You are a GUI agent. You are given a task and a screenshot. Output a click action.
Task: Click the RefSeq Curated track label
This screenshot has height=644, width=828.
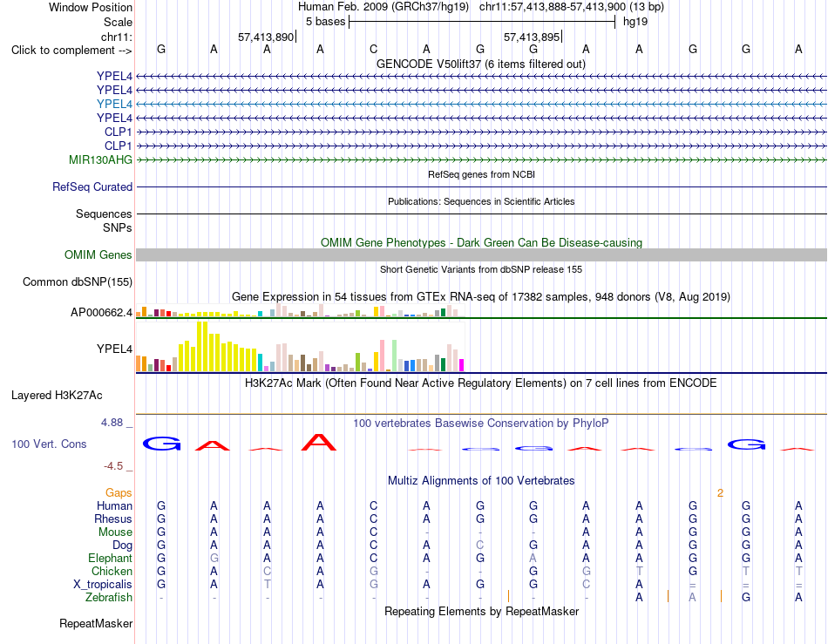pyautogui.click(x=92, y=186)
